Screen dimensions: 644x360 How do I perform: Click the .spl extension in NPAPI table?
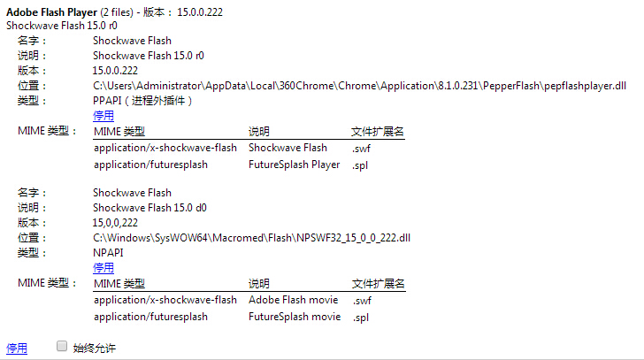pyautogui.click(x=361, y=318)
